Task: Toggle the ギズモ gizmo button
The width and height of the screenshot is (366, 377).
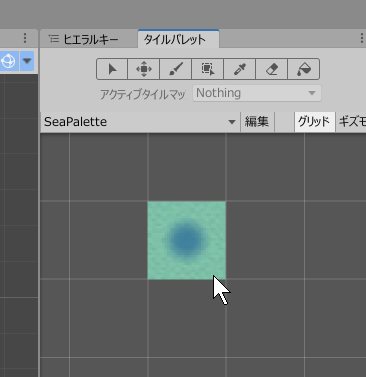Action: click(351, 122)
